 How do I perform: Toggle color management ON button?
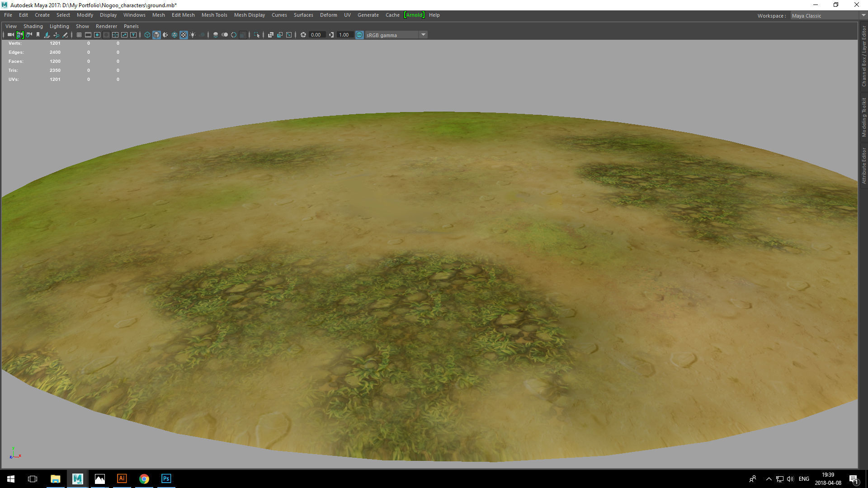[x=359, y=35]
